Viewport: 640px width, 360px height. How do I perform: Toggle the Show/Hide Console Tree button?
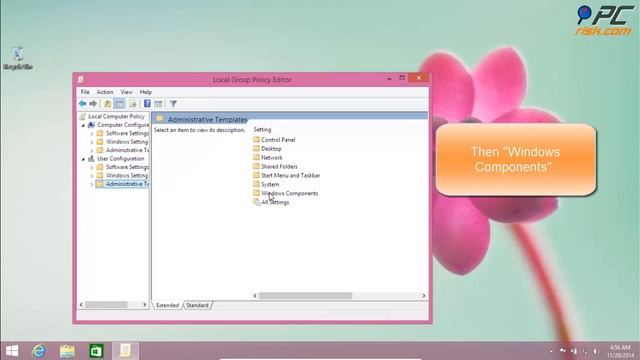(119, 104)
